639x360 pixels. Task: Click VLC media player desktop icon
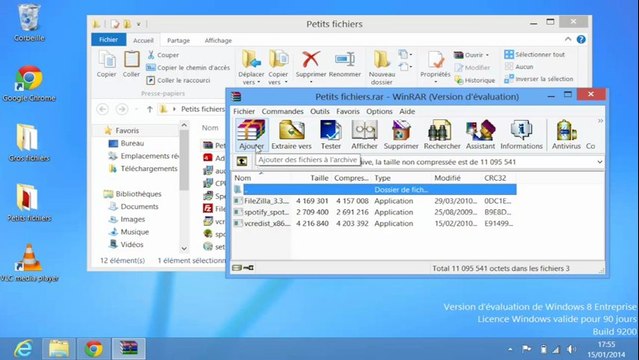point(29,263)
